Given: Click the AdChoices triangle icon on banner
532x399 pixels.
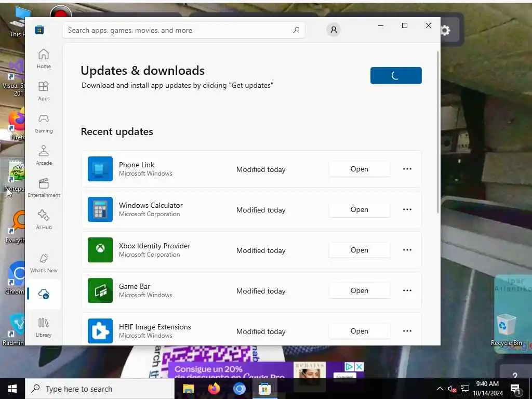Looking at the screenshot, I should (349, 366).
